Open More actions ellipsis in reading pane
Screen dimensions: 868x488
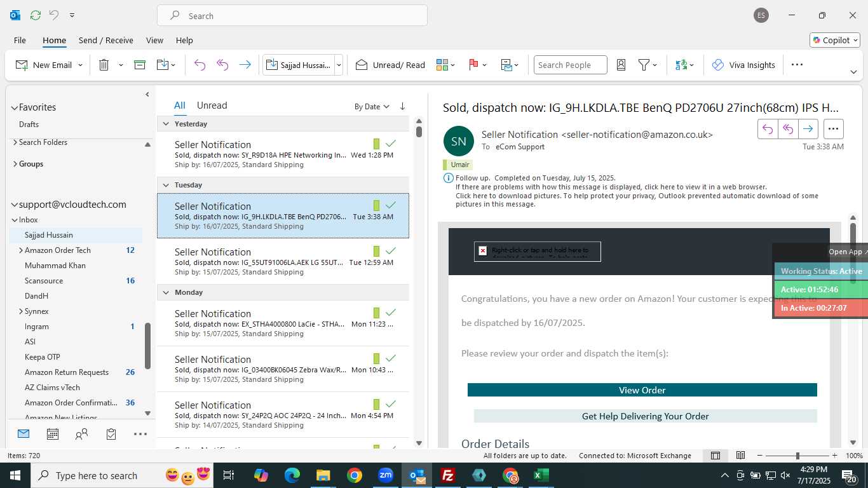pyautogui.click(x=834, y=129)
